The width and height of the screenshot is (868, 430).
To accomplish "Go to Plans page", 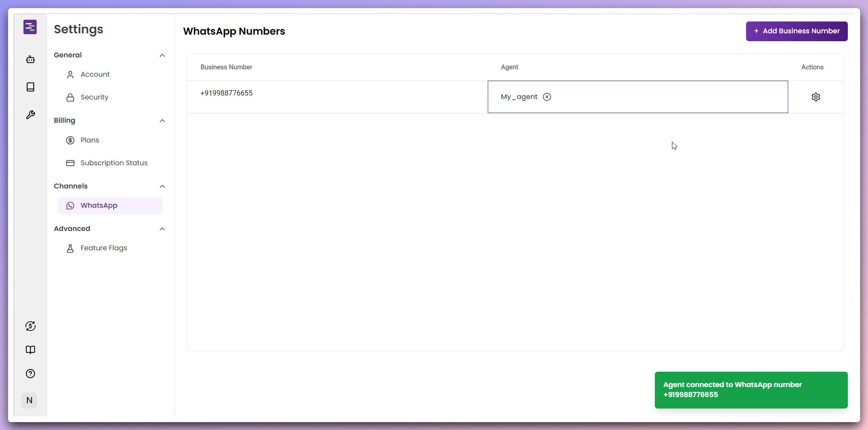I will (110, 140).
